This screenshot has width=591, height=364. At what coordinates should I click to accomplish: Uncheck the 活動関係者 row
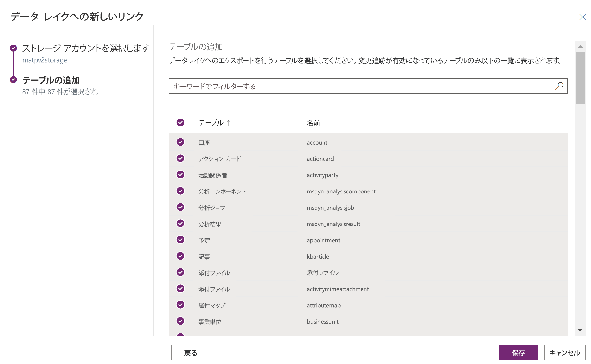180,175
